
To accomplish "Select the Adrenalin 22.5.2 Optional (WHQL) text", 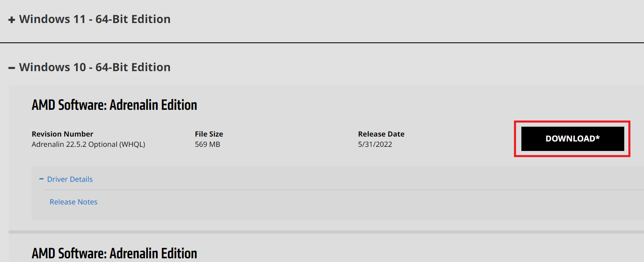I will tap(88, 144).
